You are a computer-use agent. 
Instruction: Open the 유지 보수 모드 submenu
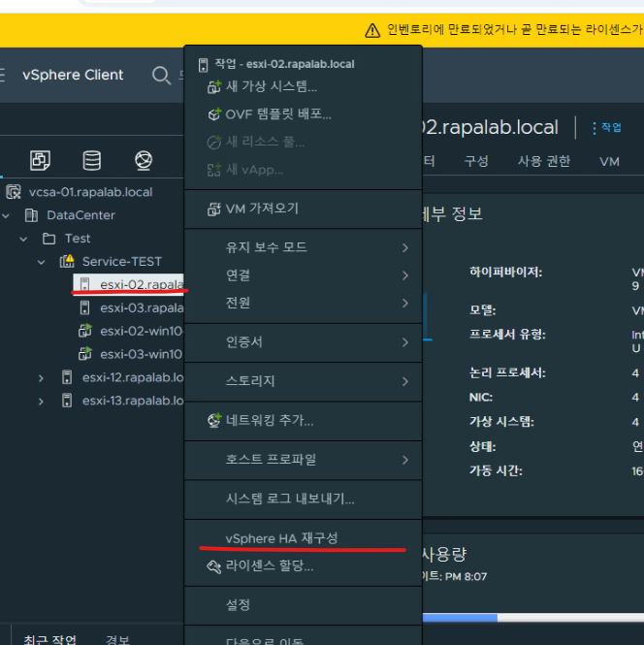(304, 247)
